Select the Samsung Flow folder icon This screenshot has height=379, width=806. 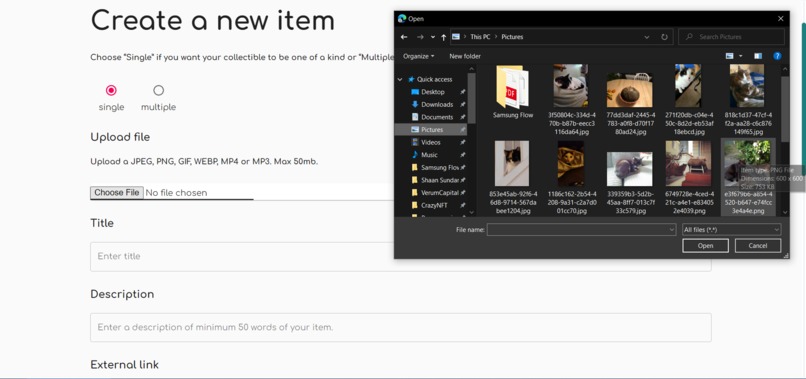point(512,86)
